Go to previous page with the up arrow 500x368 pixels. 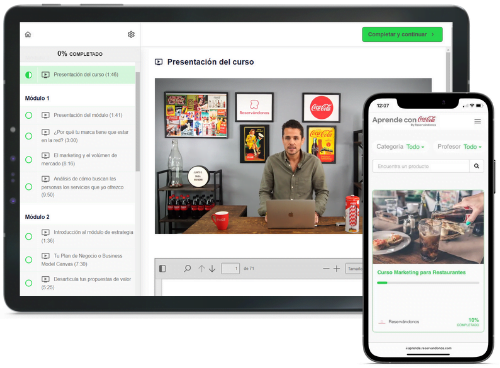click(x=201, y=268)
